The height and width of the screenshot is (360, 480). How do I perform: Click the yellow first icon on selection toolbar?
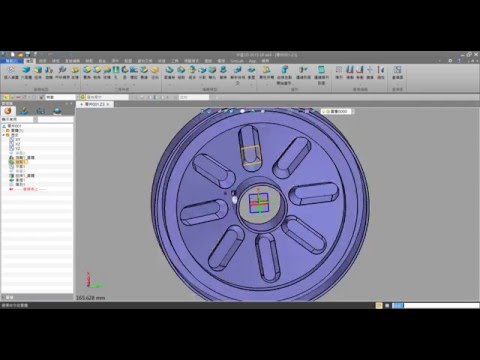6,97
